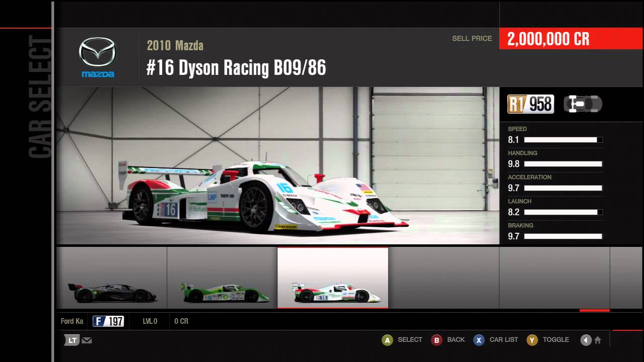The image size is (644, 362).
Task: Click the '#16 Dyson Racing B09/86' title
Action: point(236,68)
